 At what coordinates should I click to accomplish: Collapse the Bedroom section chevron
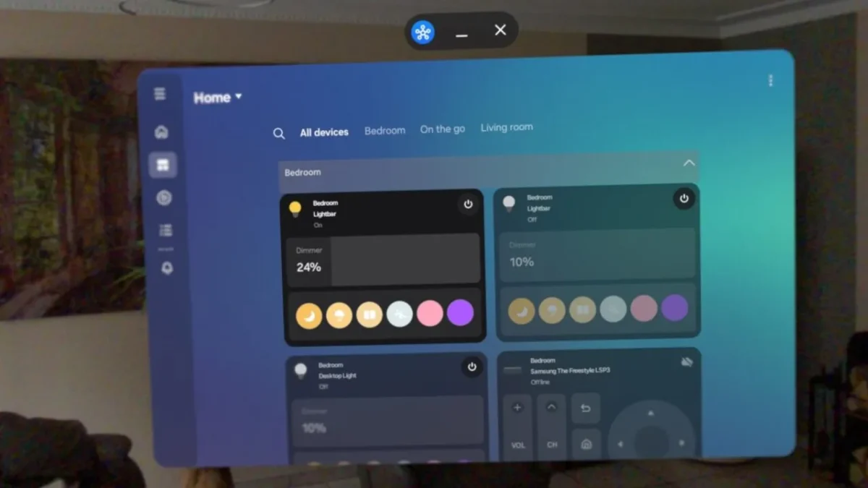point(689,163)
